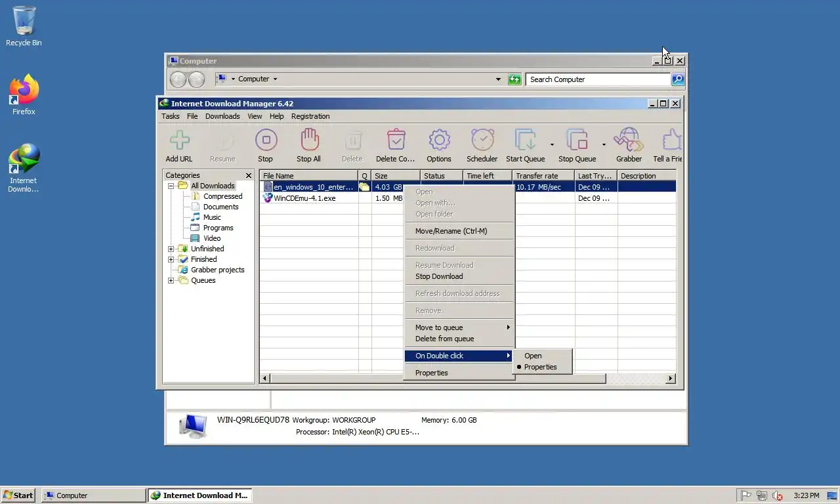Screen dimensions: 840x504
Task: Close the Categories panel with X
Action: tap(249, 175)
